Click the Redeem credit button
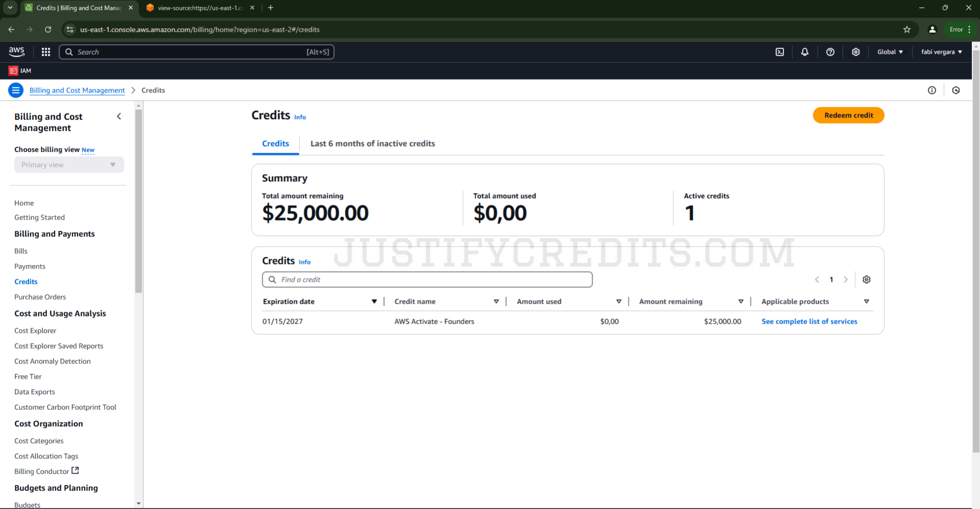 tap(849, 115)
